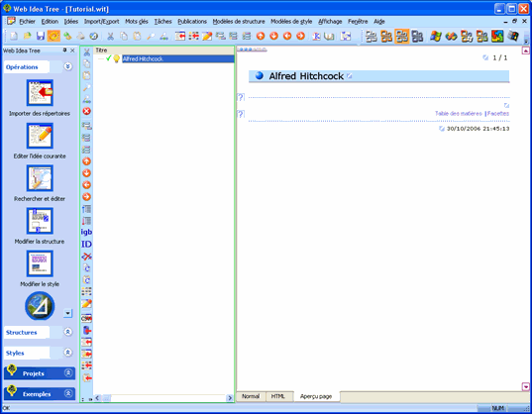Close the Web Idea Tree side panel
Viewport: 532px width, 414px height.
(72, 51)
